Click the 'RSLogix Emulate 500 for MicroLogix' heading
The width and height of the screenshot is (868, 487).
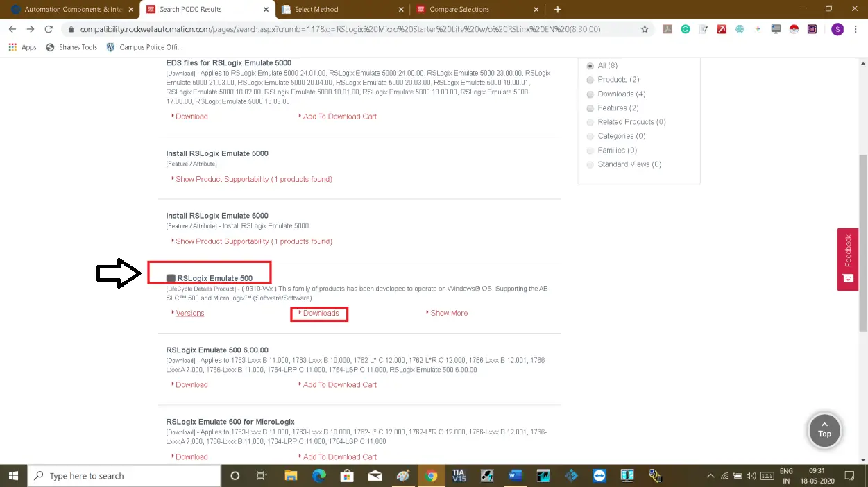230,422
